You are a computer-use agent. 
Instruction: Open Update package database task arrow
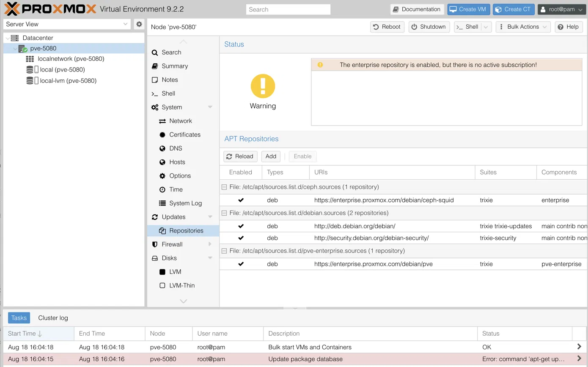click(x=579, y=359)
